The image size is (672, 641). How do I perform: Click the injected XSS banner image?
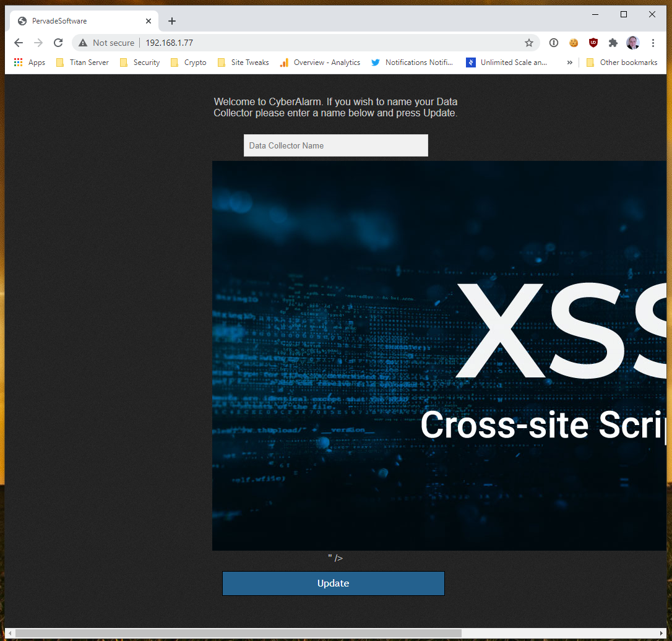[x=439, y=356]
